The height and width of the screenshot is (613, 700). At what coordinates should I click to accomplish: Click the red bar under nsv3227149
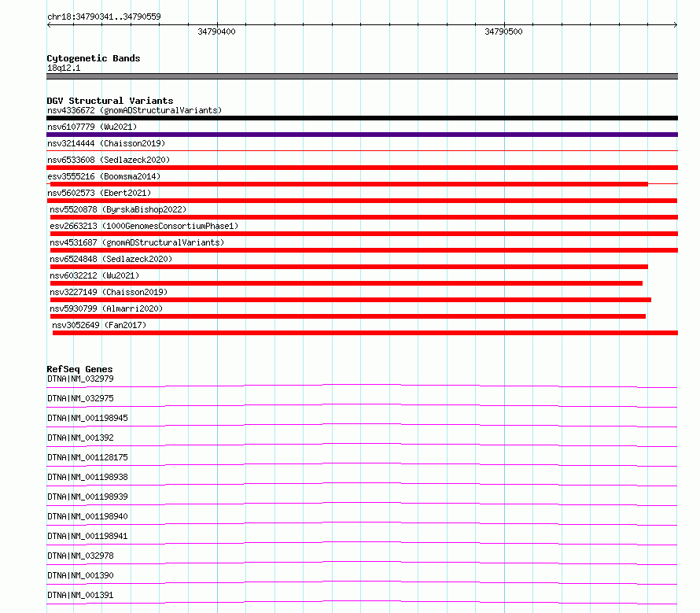click(351, 300)
